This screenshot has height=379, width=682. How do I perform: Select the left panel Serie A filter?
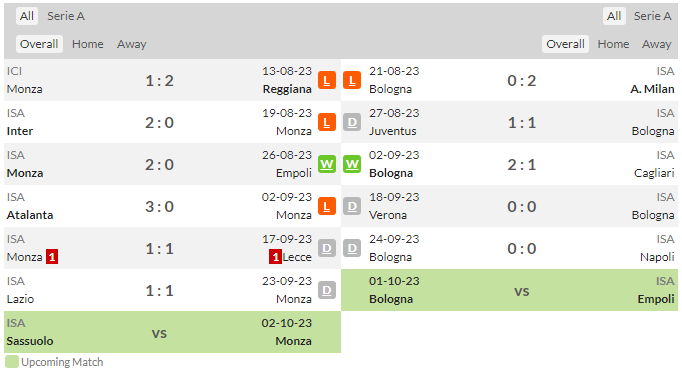66,16
